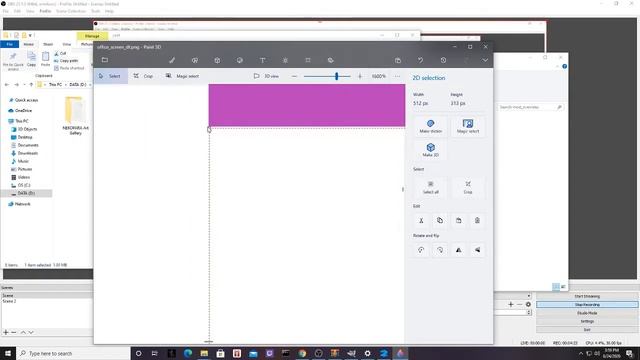Switch to the Home ribbon tab
640x360 pixels.
point(29,44)
